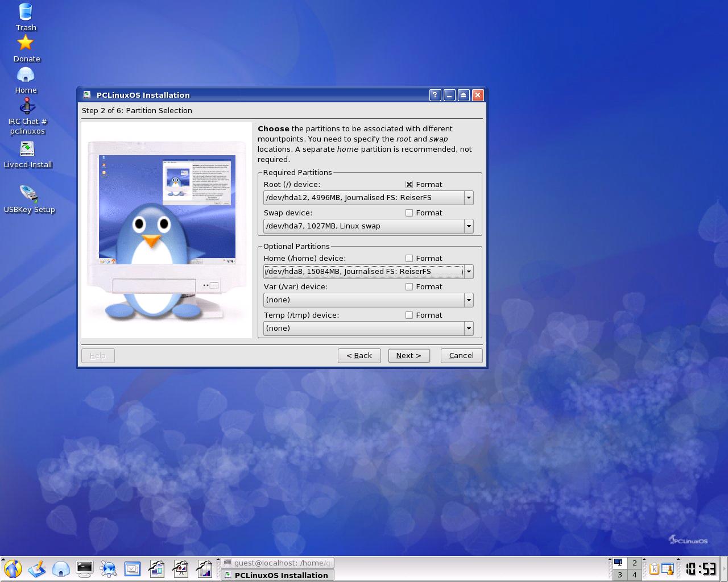Click the 'Var (/var) device:' label
This screenshot has height=582, width=728.
coord(296,286)
